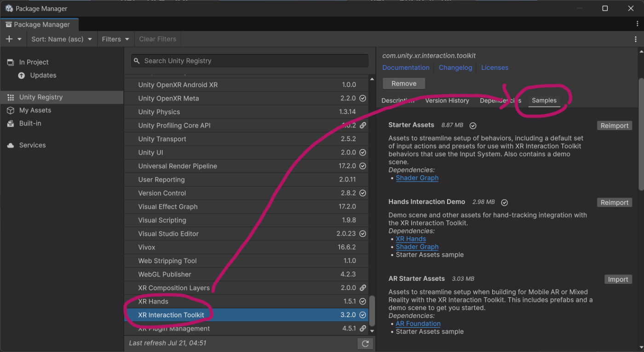Click the refresh package list icon

point(365,343)
